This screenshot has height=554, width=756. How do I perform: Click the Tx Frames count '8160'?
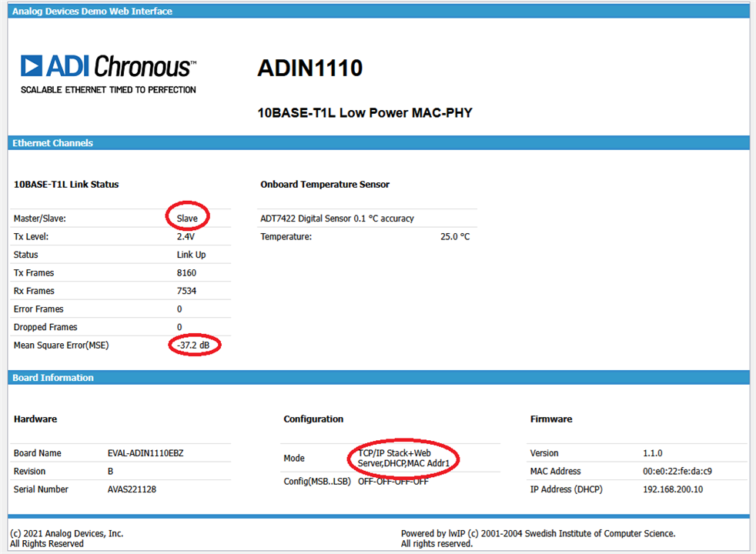[186, 272]
